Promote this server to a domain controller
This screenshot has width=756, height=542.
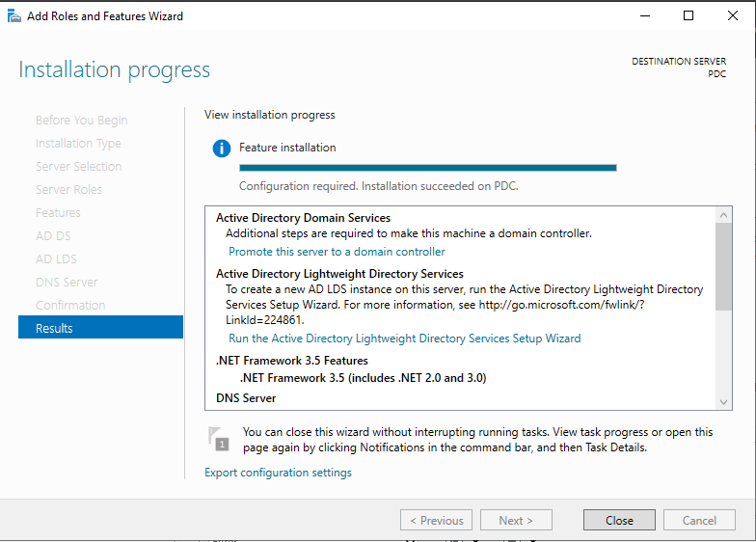[x=337, y=252]
